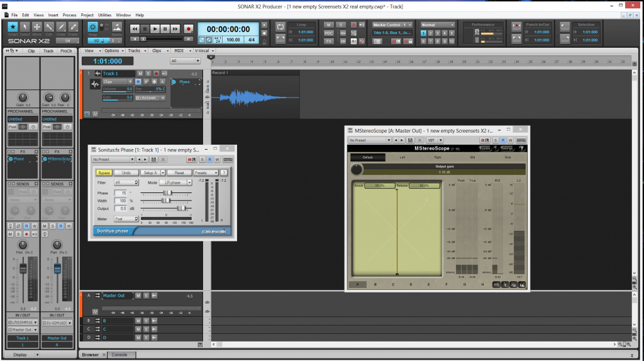Open the No Preset dropdown in MStereoScope
The image size is (644, 361).
[372, 140]
